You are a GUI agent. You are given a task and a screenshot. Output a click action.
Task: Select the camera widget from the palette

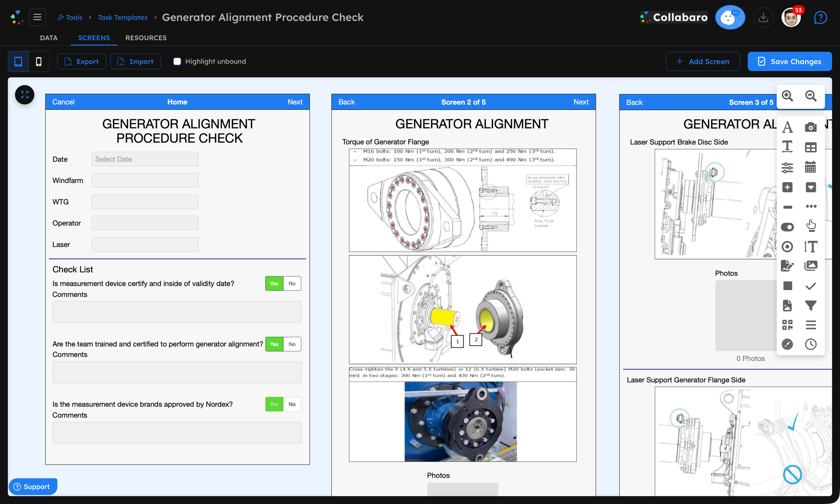click(x=811, y=127)
